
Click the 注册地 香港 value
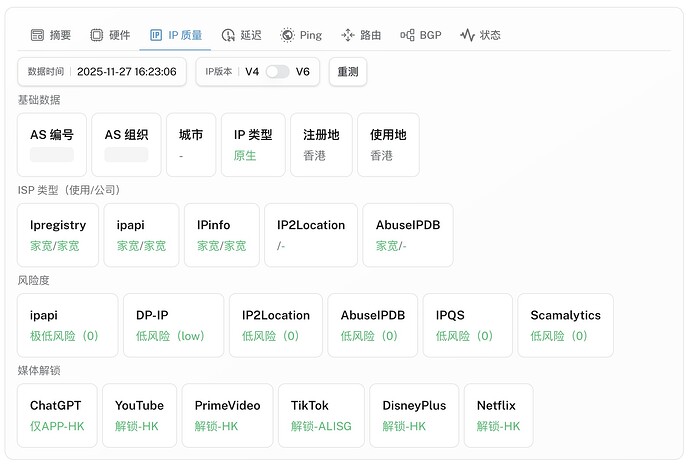314,155
